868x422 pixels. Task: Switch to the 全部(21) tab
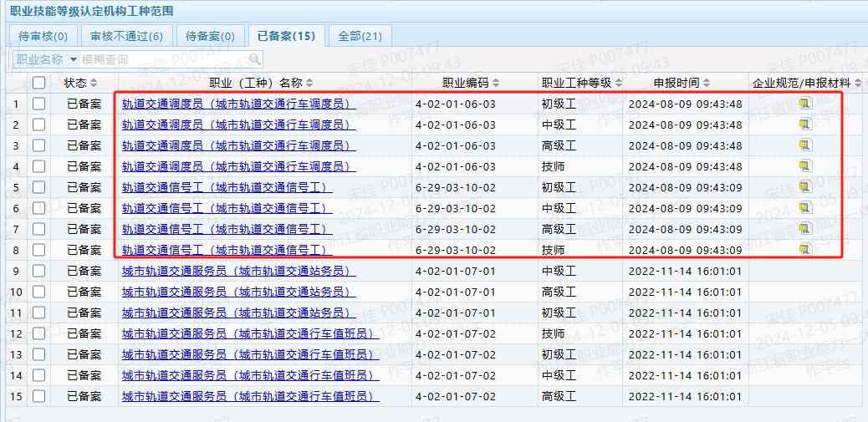(360, 36)
